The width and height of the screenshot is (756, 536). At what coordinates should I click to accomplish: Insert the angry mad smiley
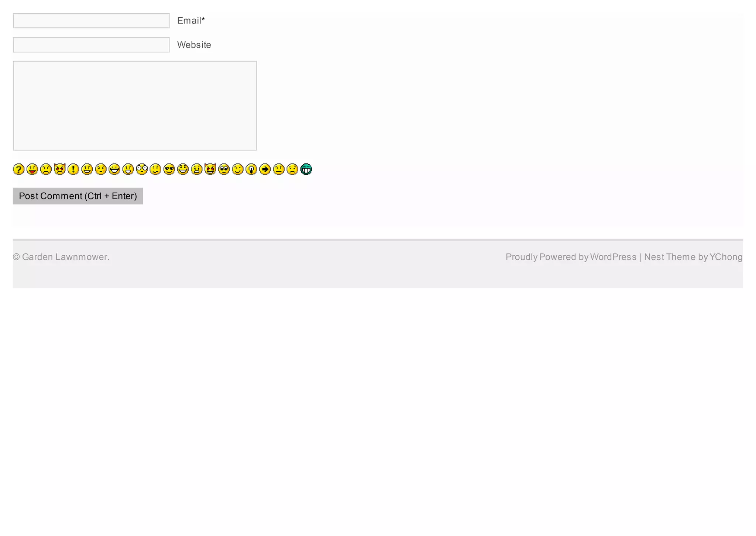point(196,169)
